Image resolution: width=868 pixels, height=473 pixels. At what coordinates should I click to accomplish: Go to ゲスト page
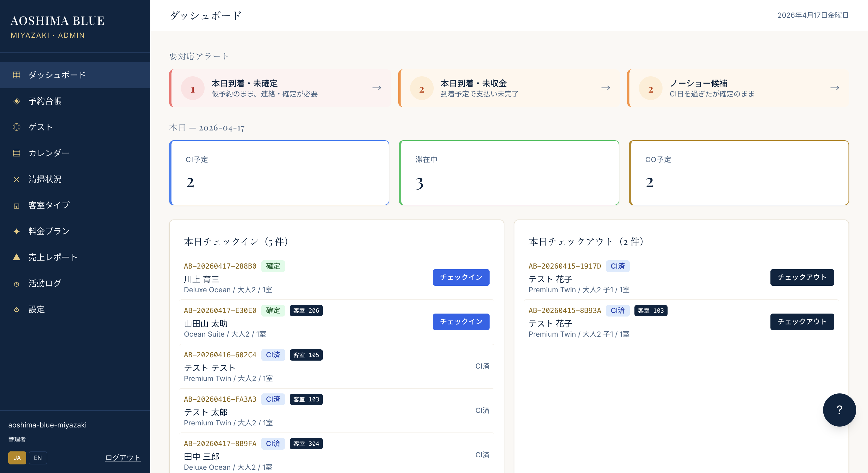pyautogui.click(x=75, y=127)
